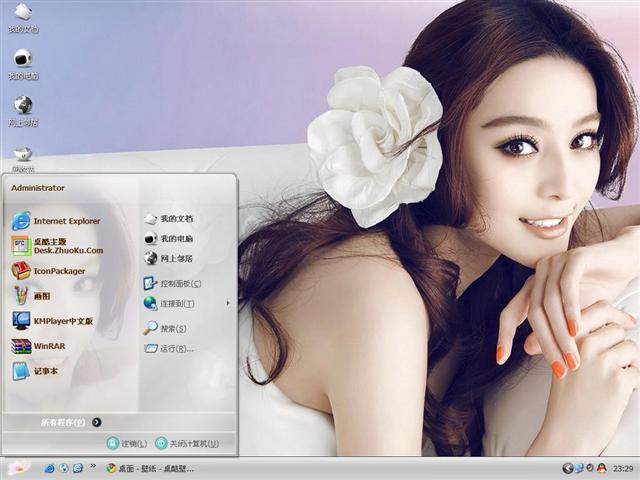Select the 网上邻居 desktop icon
The image size is (640, 480).
(23, 111)
